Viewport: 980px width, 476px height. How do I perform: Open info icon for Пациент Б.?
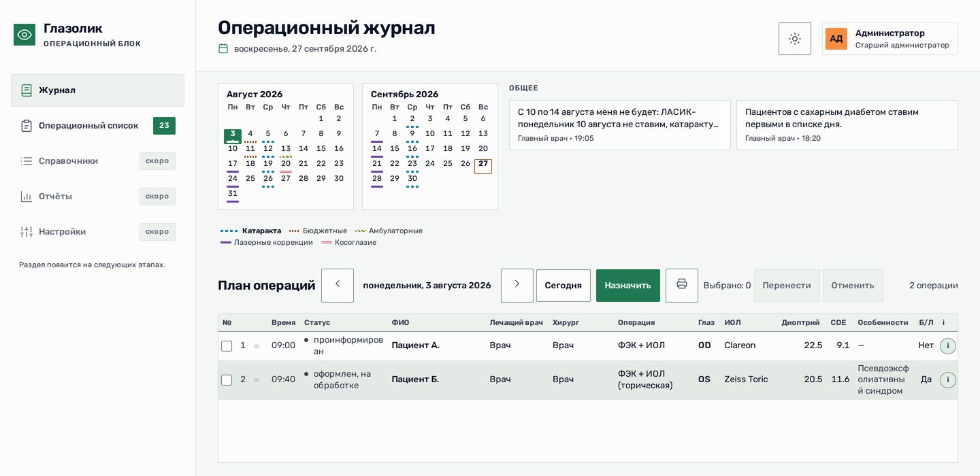948,380
